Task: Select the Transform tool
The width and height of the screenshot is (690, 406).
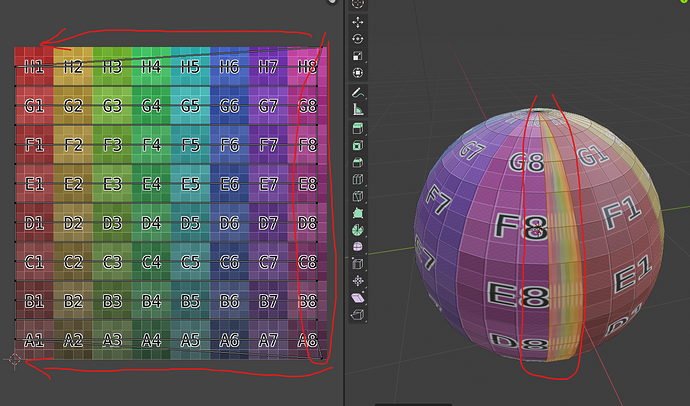Action: tap(358, 72)
